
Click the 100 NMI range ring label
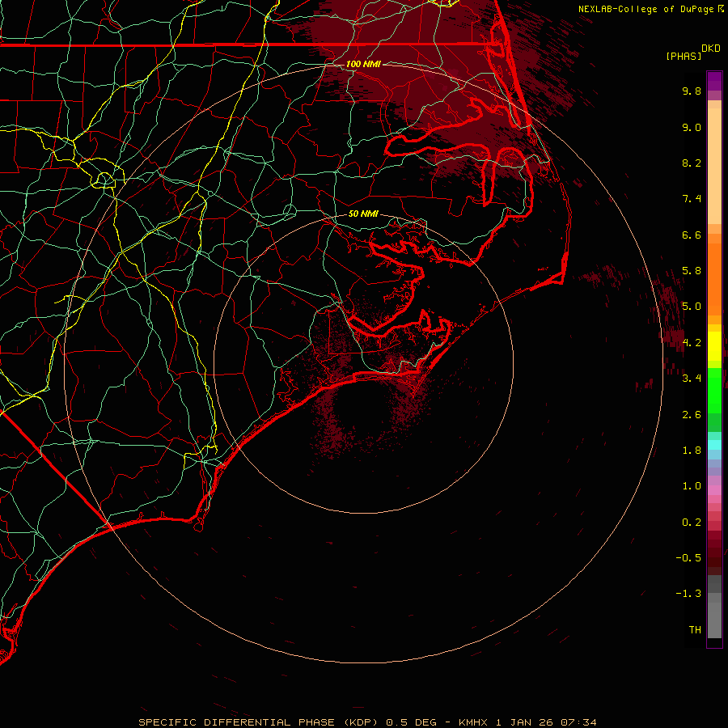point(363,64)
